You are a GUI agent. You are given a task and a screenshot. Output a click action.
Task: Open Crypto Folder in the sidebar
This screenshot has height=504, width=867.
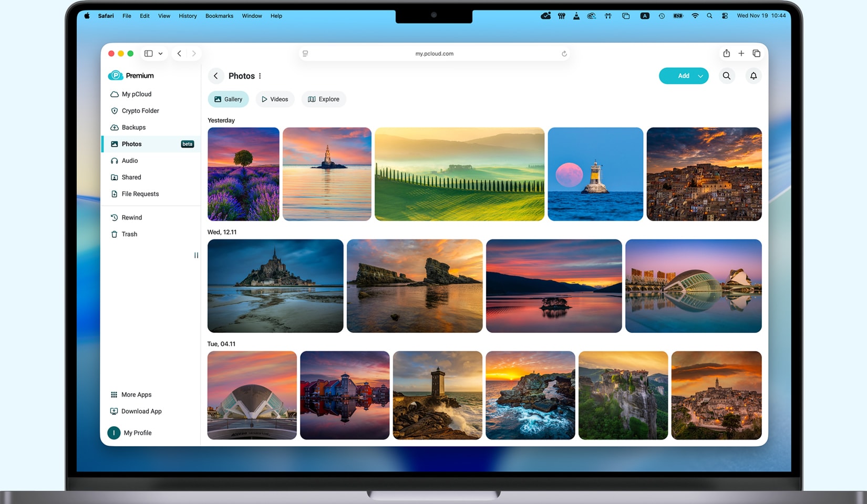click(140, 111)
